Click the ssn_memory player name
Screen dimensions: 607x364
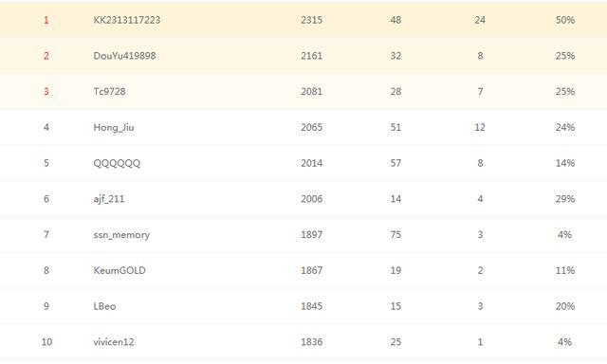[x=121, y=235]
